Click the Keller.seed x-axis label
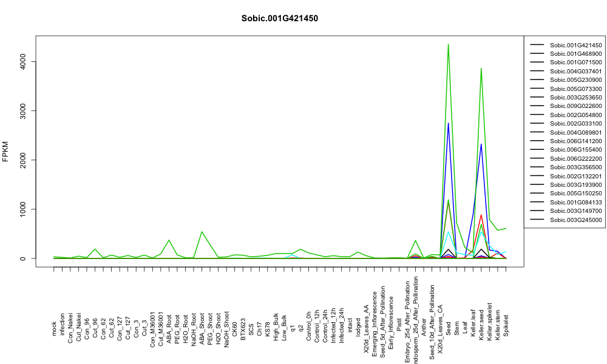The height and width of the screenshot is (364, 607). click(x=481, y=325)
